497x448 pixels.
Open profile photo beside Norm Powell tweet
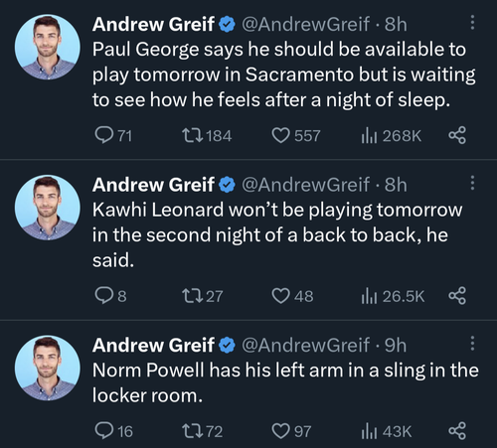(x=48, y=368)
